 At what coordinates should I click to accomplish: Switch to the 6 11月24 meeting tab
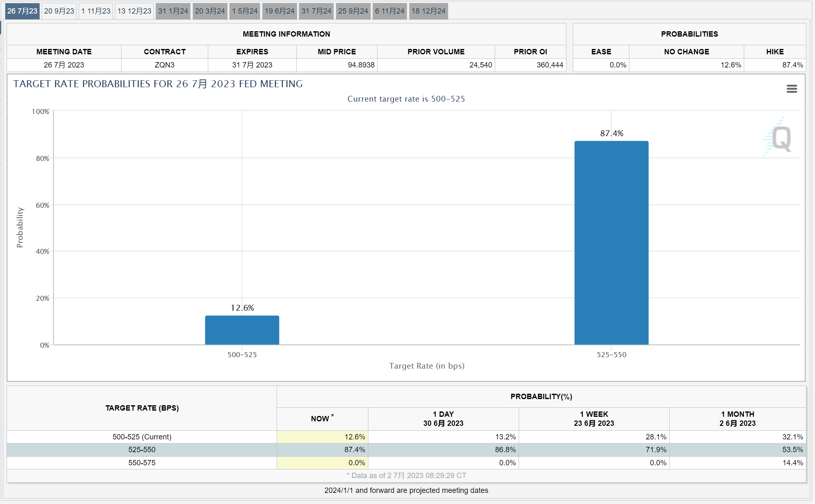[390, 11]
